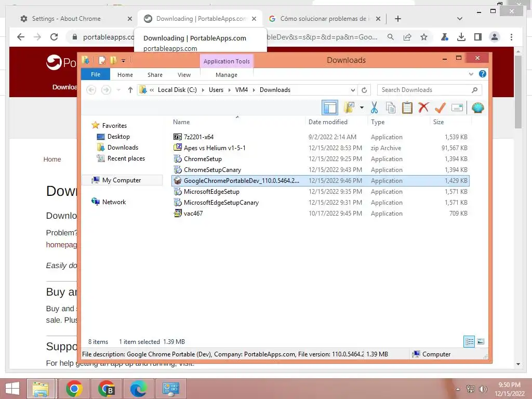Expand address bar history dropdown

click(353, 90)
